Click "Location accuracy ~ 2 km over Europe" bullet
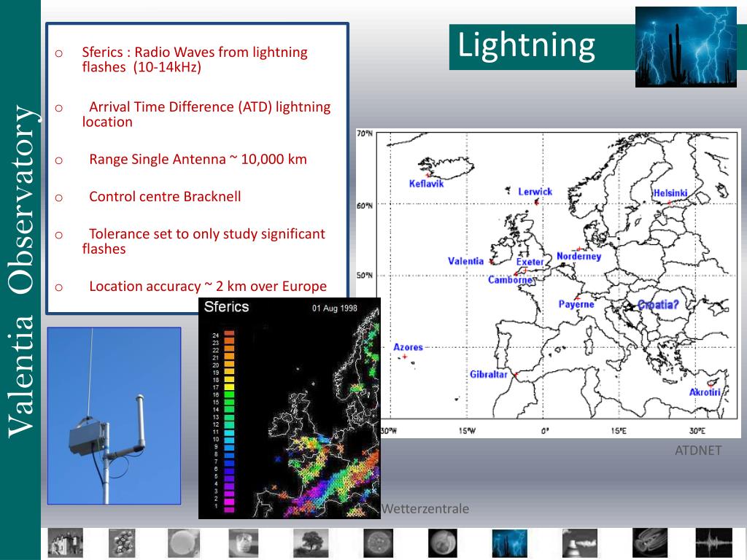The image size is (747, 560). click(208, 286)
